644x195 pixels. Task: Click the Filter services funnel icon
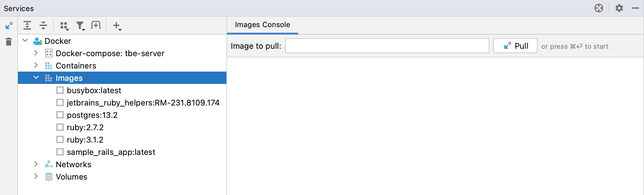pos(81,25)
